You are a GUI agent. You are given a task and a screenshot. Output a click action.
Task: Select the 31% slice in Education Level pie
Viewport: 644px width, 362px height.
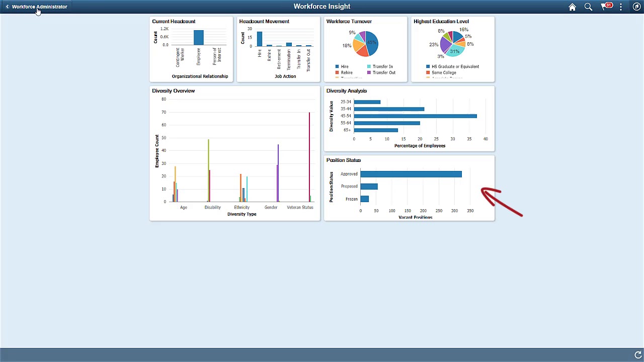click(x=454, y=51)
